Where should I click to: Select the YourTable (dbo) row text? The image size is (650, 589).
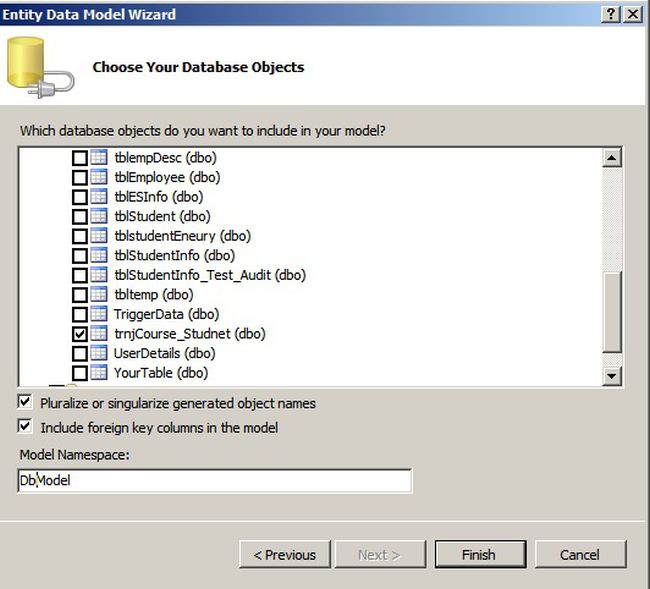161,373
